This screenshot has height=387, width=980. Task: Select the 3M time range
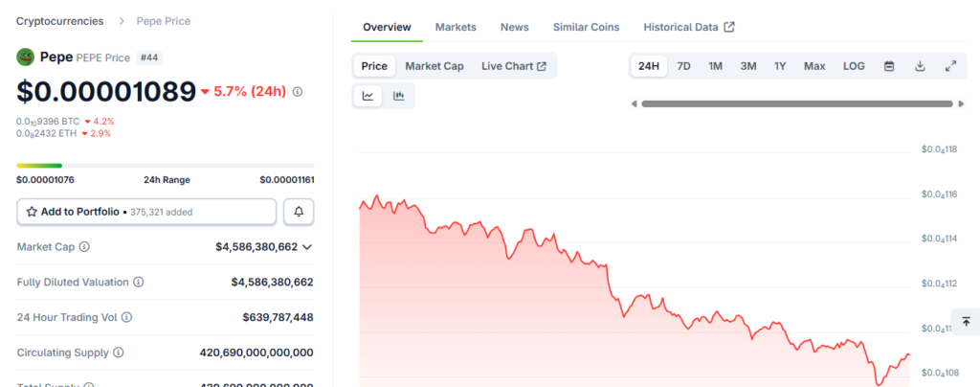[748, 66]
